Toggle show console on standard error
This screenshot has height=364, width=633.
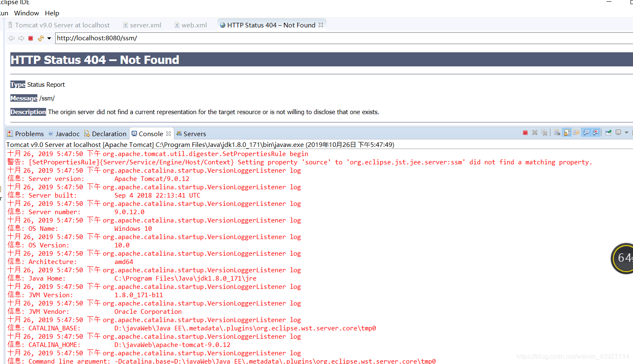click(596, 133)
